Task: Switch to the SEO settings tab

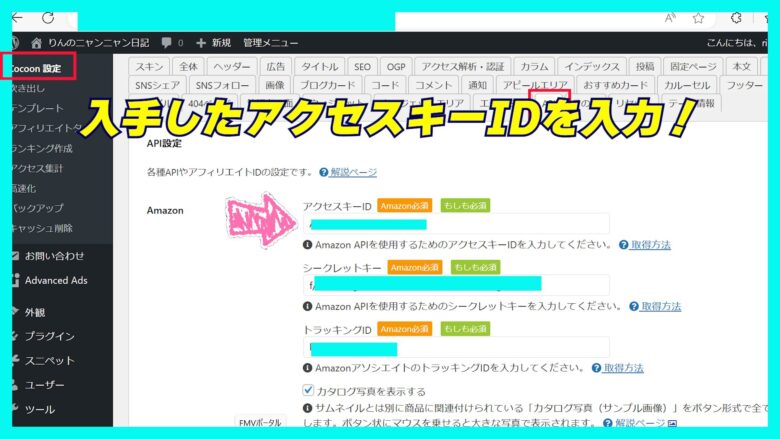Action: click(x=362, y=66)
